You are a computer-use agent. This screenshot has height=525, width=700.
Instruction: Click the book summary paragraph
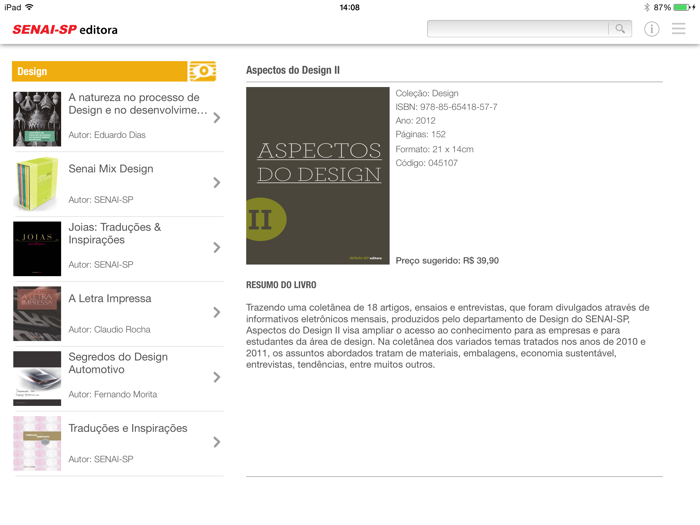tap(448, 336)
